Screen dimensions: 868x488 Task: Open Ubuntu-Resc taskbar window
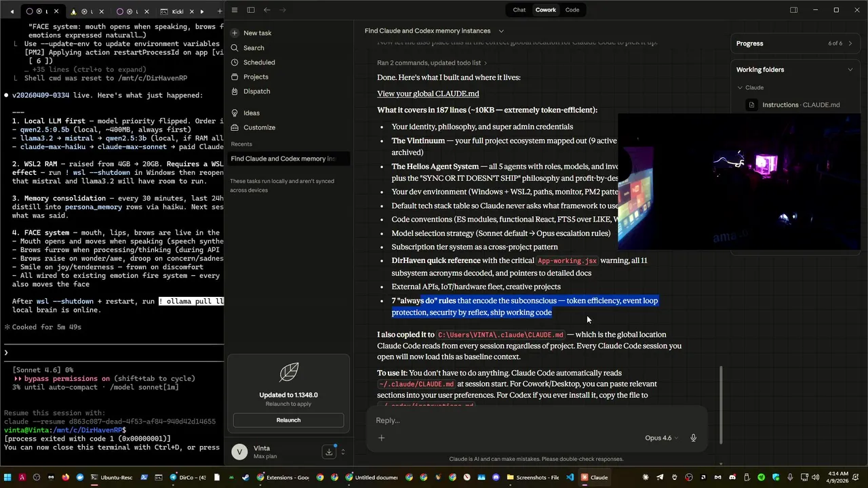point(113,477)
